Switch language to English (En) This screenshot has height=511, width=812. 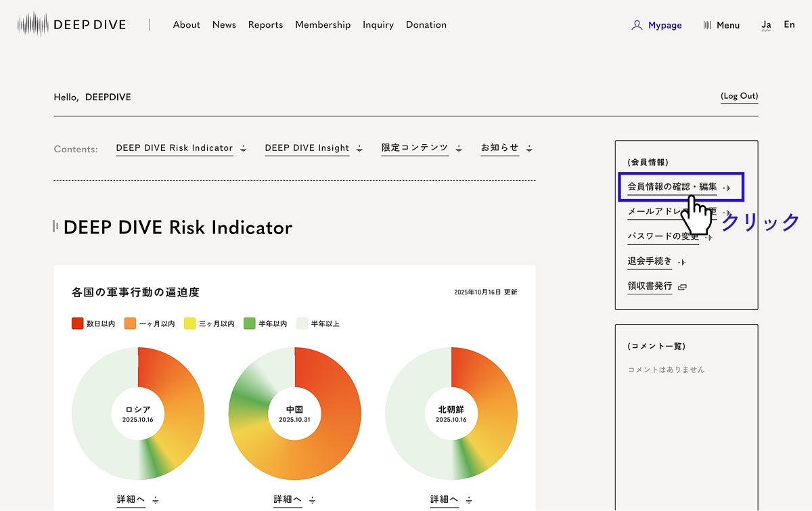coord(789,24)
